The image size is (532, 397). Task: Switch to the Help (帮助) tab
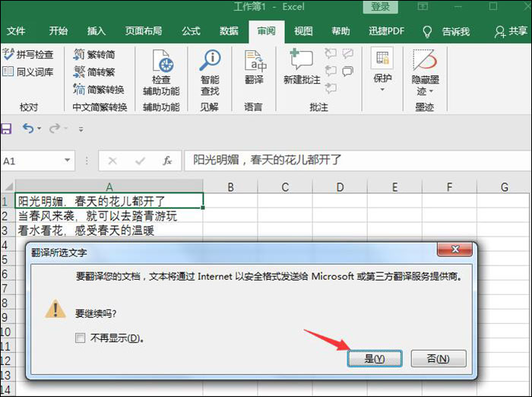point(340,32)
